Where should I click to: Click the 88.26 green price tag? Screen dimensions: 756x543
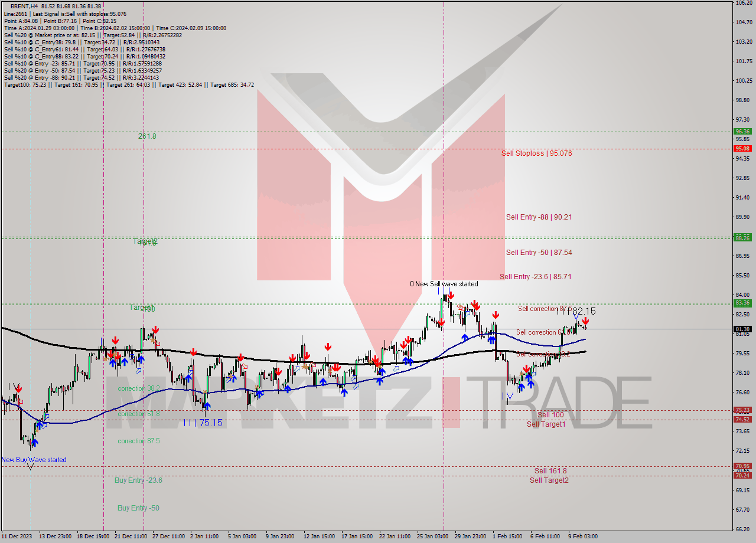pyautogui.click(x=742, y=238)
